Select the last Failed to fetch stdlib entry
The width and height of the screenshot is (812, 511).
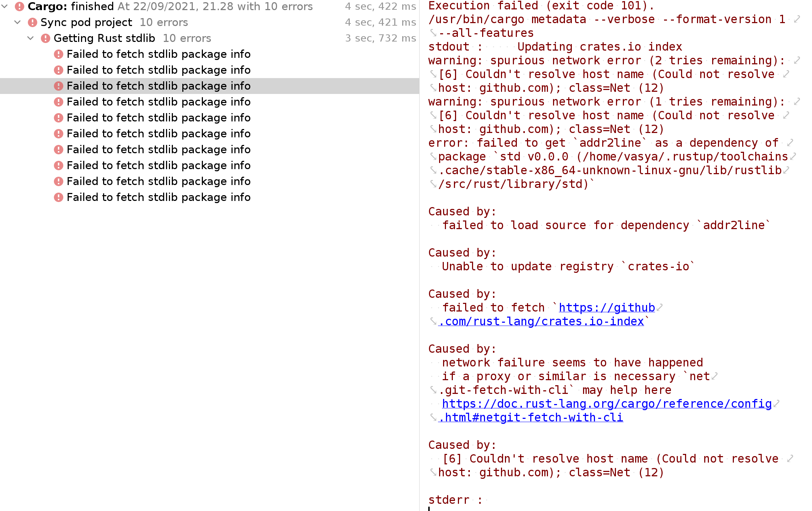click(158, 197)
